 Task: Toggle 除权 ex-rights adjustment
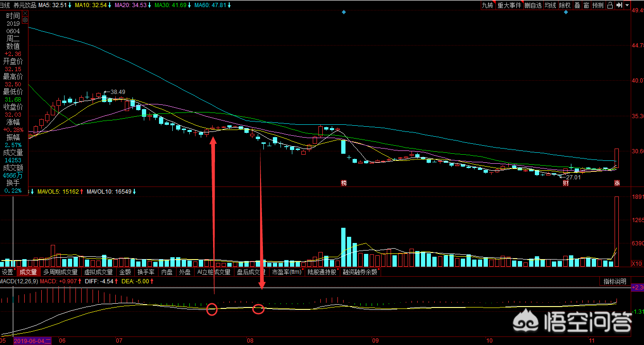click(564, 5)
